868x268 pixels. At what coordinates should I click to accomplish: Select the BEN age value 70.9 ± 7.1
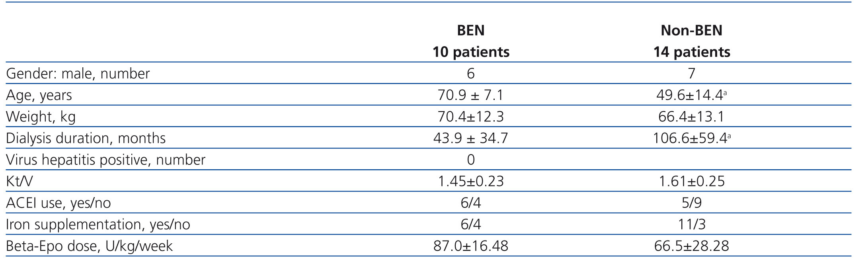(x=470, y=95)
